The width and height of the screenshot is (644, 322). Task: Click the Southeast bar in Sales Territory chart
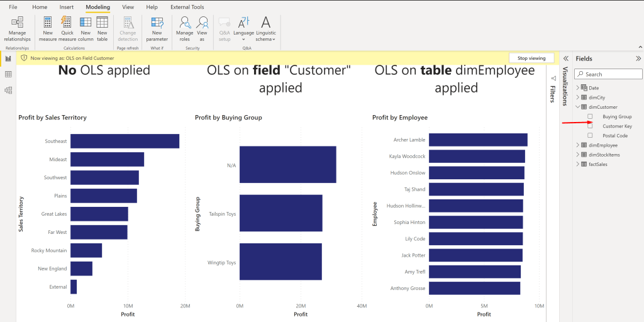[125, 141]
